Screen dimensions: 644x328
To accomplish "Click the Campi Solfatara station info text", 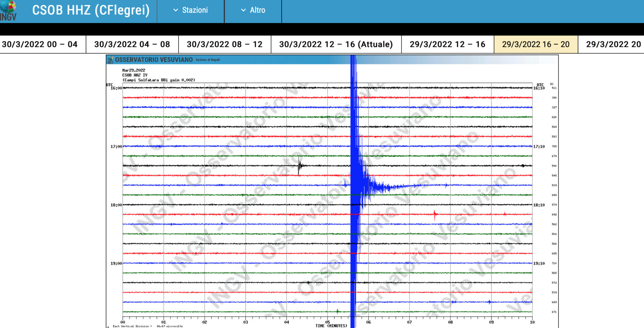I will tap(158, 80).
